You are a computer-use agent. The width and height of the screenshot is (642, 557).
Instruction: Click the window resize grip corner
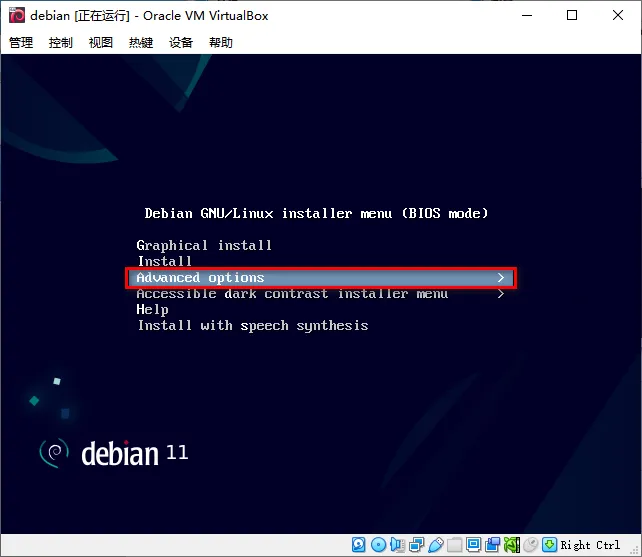point(635,550)
